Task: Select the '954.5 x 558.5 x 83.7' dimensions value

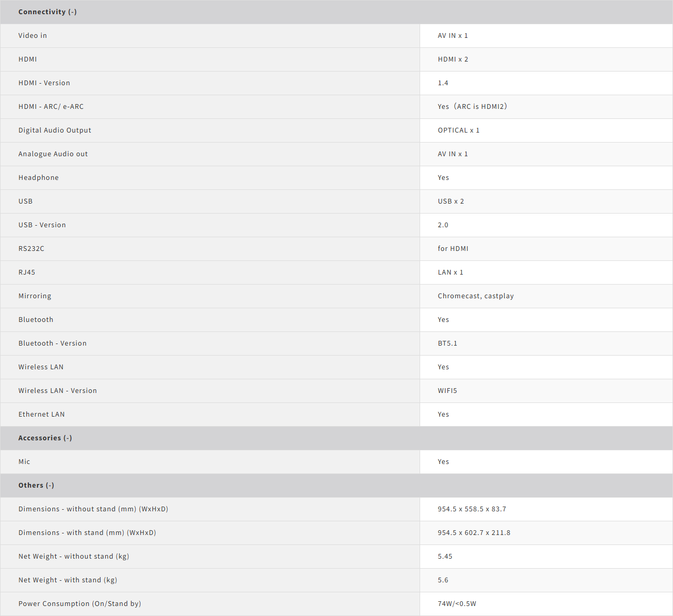Action: [472, 509]
